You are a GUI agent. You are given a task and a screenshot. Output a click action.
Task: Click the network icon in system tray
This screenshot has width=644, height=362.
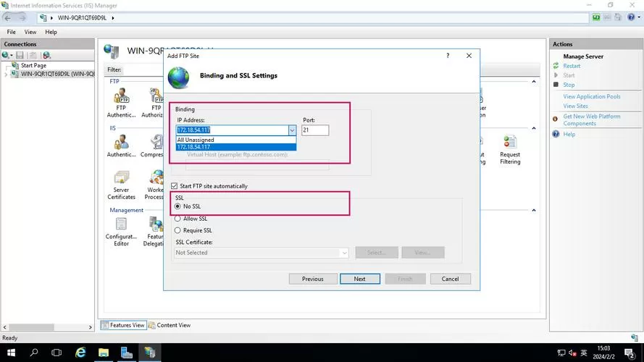[561, 353]
